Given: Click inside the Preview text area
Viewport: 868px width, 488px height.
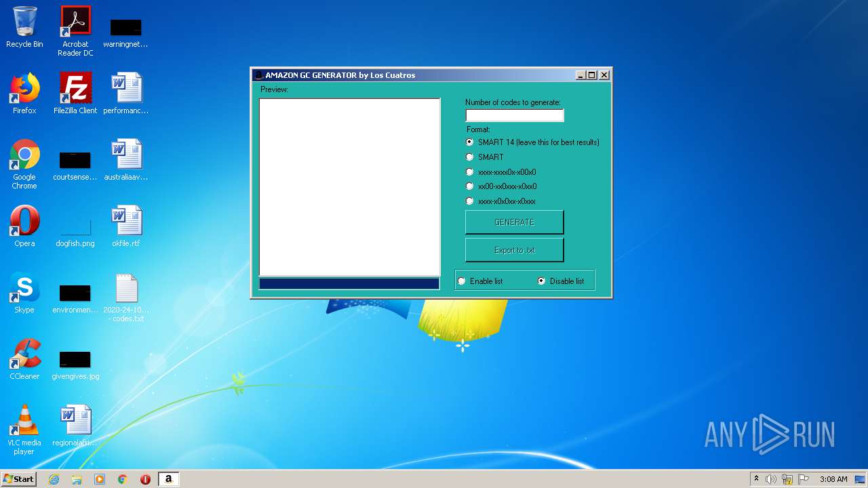Looking at the screenshot, I should [350, 187].
